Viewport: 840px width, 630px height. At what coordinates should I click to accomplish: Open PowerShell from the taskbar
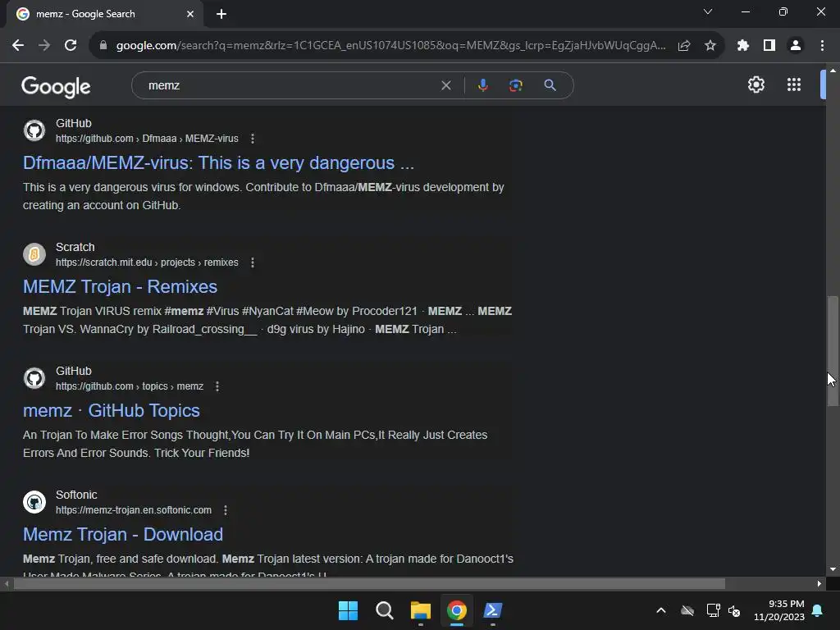click(493, 610)
